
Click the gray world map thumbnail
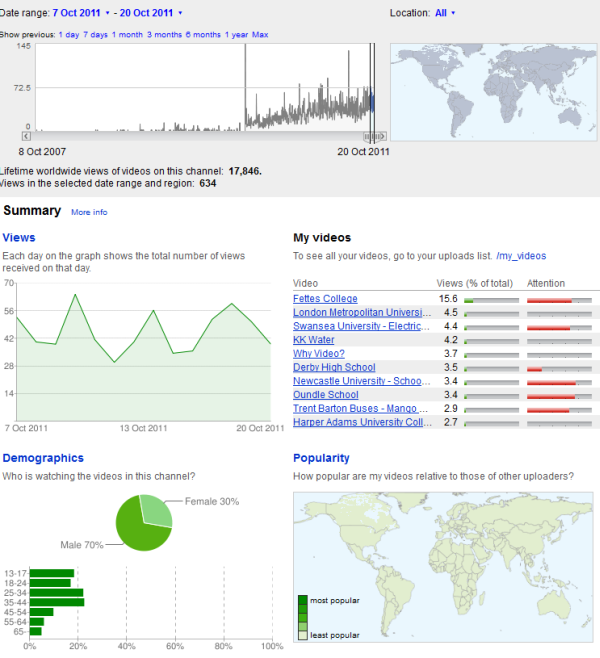(493, 92)
